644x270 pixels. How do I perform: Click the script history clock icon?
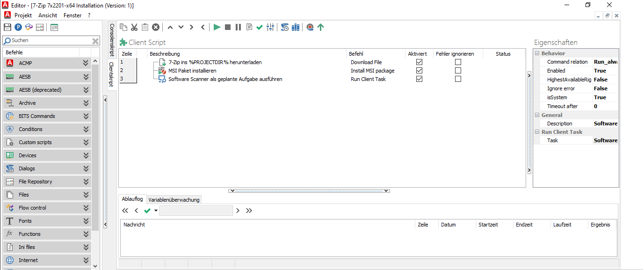tap(284, 27)
